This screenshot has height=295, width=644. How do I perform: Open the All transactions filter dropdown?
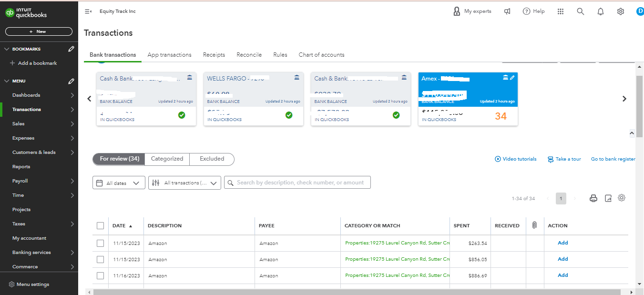(x=185, y=183)
